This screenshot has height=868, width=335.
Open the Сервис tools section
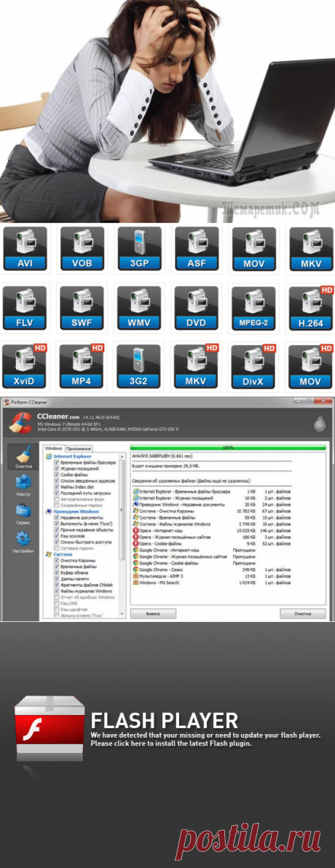pyautogui.click(x=23, y=514)
